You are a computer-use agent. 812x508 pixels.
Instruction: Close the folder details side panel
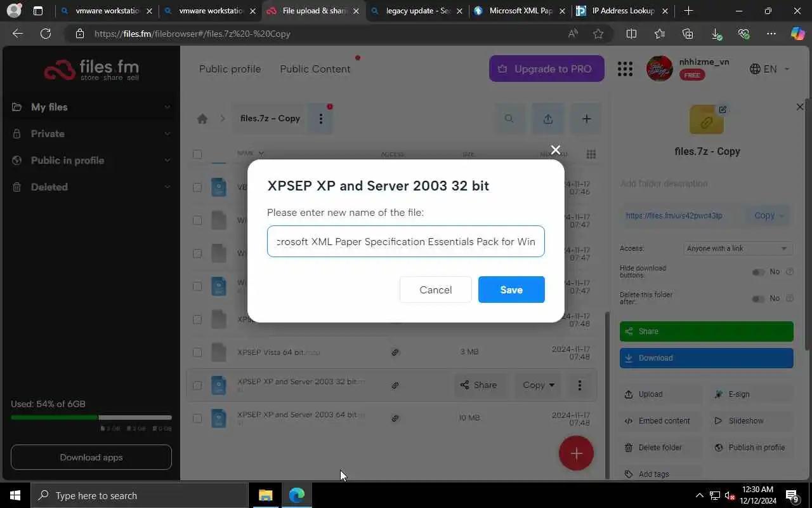pos(799,107)
